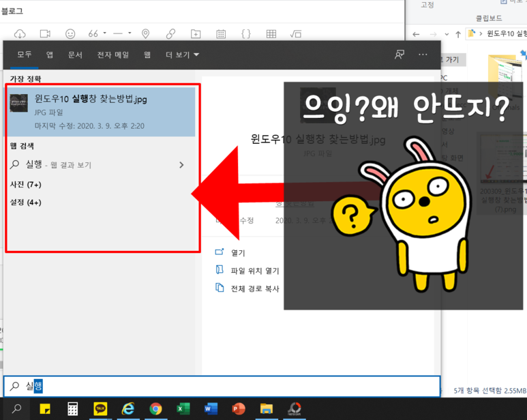The height and width of the screenshot is (420, 527).
Task: Switch to the 문서 search tab
Action: pyautogui.click(x=75, y=55)
